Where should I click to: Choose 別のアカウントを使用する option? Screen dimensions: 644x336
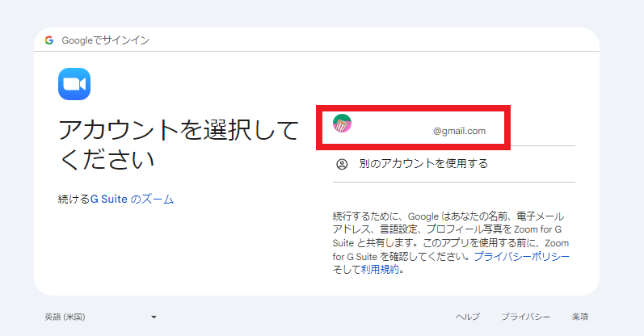[x=423, y=164]
